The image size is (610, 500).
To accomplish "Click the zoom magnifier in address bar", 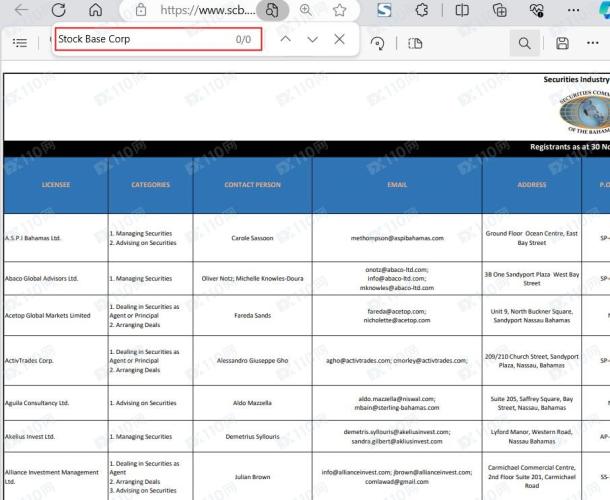I will pos(306,10).
